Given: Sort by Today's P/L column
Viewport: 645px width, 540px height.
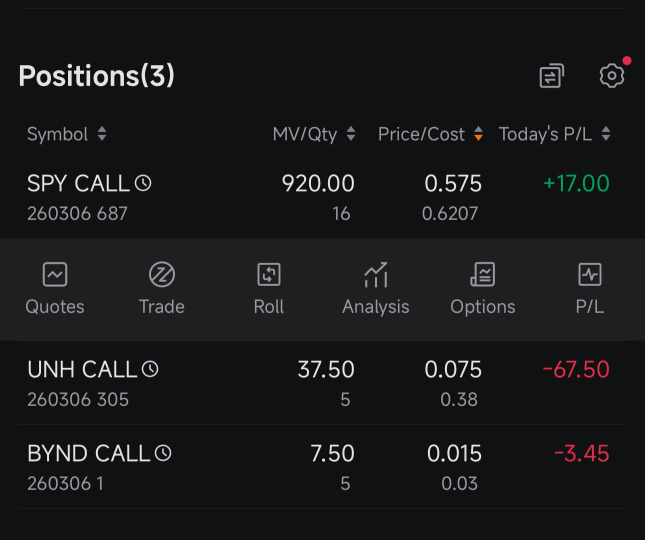Looking at the screenshot, I should [555, 134].
